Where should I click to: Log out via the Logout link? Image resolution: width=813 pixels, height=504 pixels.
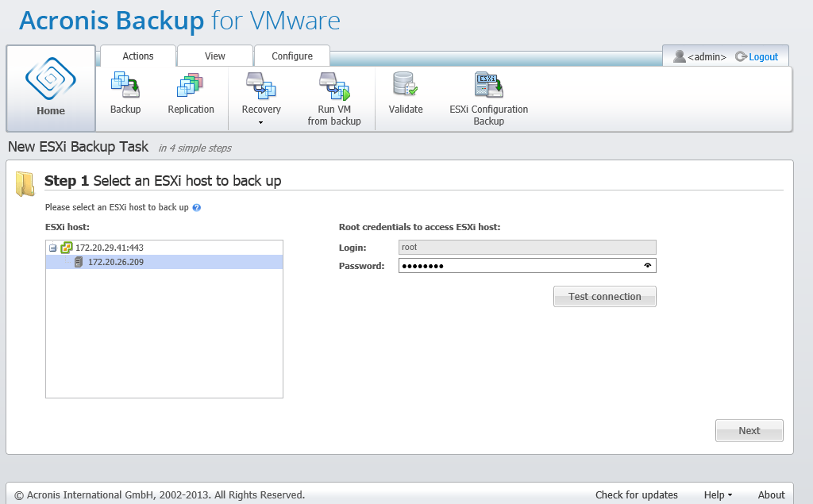coord(763,57)
